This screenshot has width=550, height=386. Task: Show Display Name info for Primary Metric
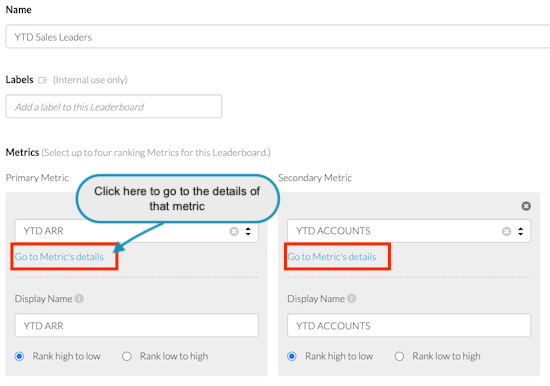point(79,298)
